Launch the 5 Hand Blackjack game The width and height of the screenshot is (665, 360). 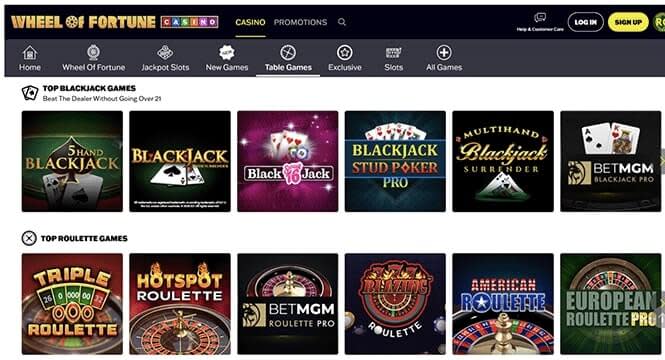tap(72, 161)
